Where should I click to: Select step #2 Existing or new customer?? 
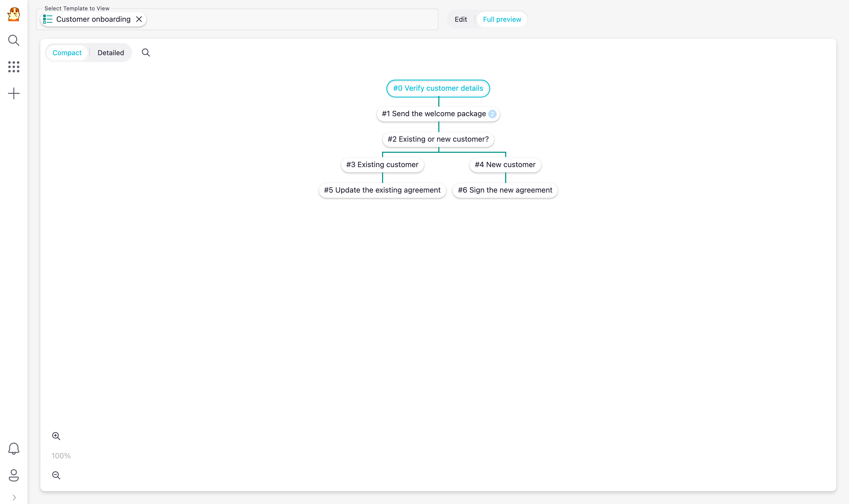coord(438,139)
